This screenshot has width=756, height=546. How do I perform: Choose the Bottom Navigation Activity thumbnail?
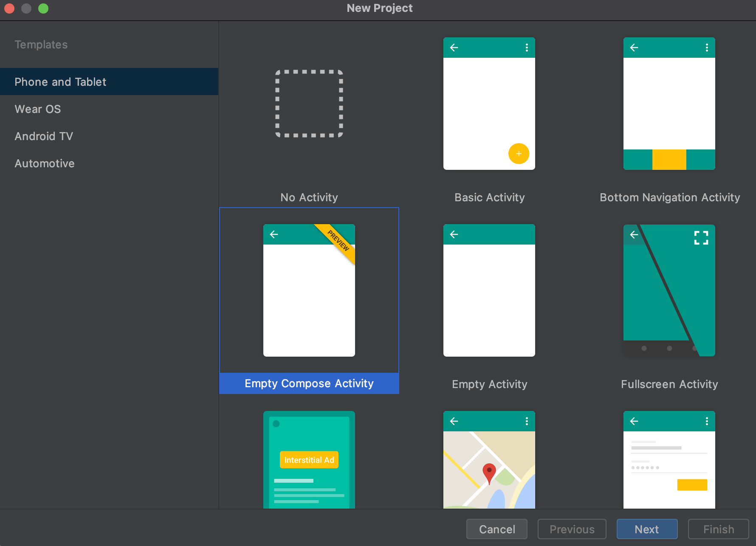point(669,104)
